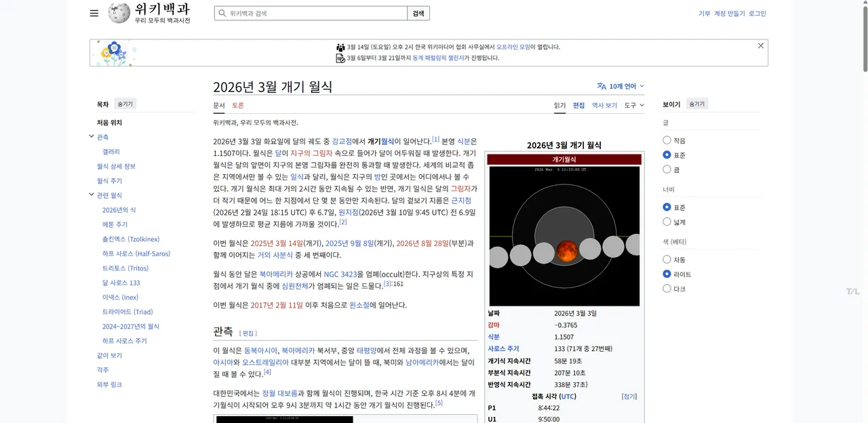Open the 기부 donate link
868x423 pixels.
click(705, 14)
